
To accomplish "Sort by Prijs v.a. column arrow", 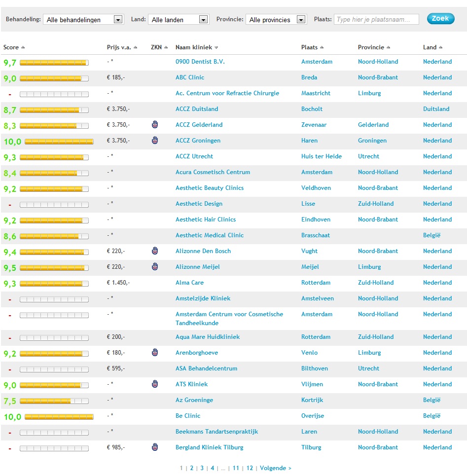I will (135, 47).
